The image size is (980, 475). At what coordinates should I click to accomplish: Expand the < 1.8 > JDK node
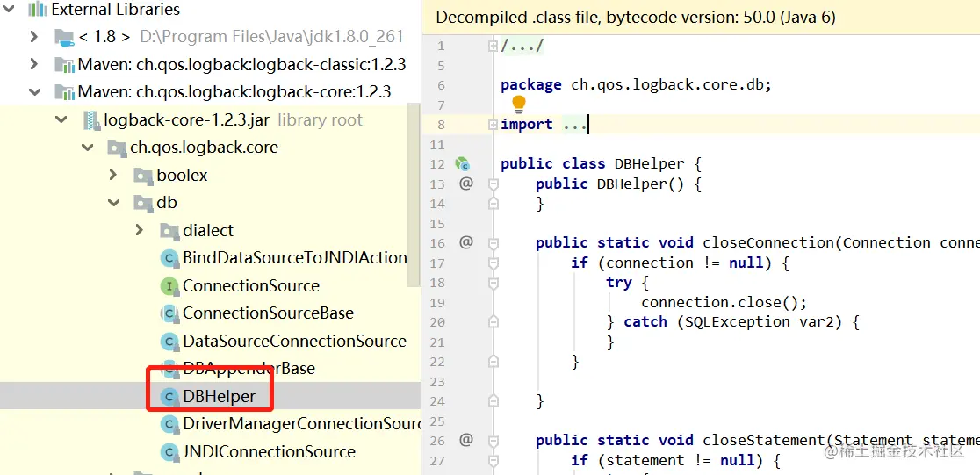tap(34, 37)
